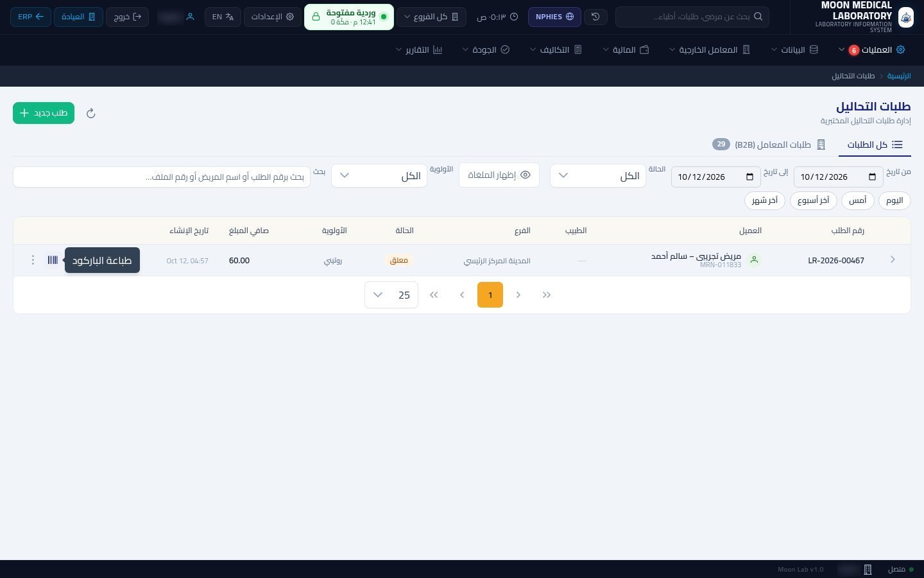This screenshot has height=578, width=924.
Task: Switch language with the EN translate icon
Action: tap(223, 17)
